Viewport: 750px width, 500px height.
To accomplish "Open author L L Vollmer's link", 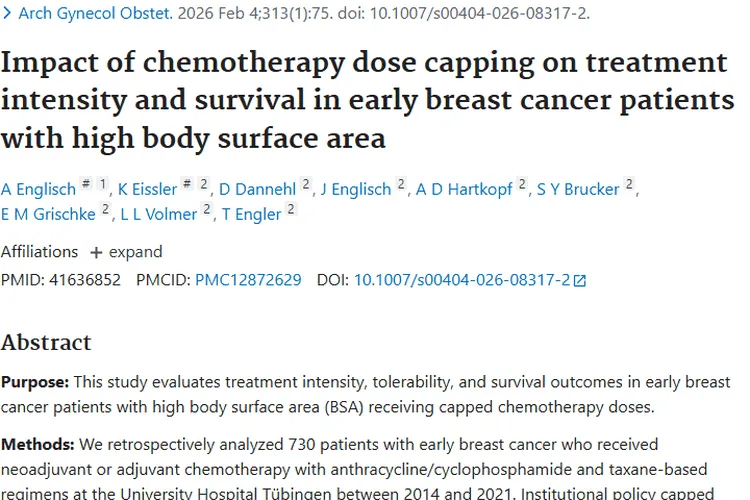I will tap(159, 212).
